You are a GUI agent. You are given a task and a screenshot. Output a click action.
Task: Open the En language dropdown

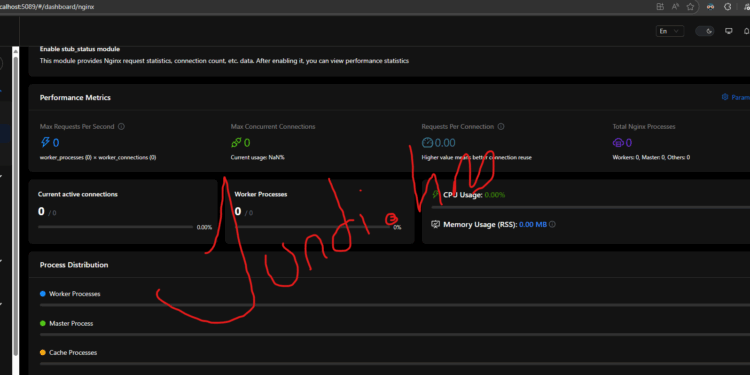pos(670,31)
